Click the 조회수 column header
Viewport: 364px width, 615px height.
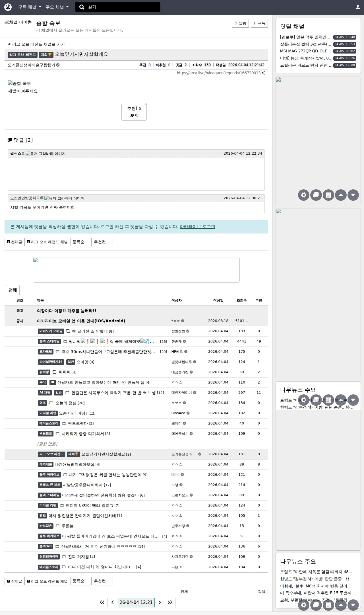[x=242, y=300]
